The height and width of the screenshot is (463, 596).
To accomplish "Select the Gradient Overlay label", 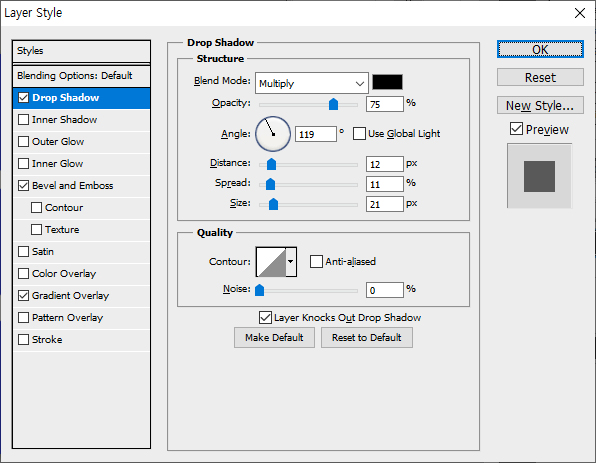I will coord(71,296).
